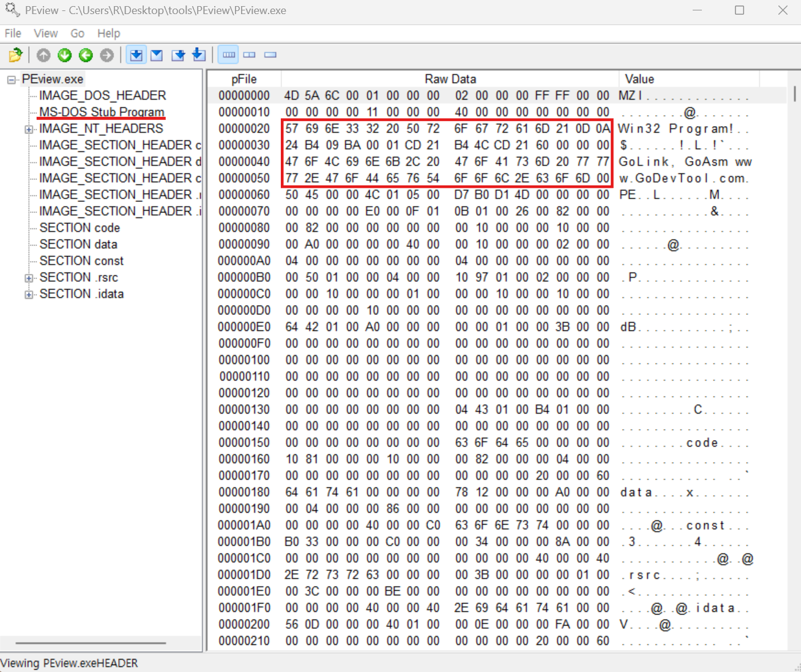Open the Go menu

pos(77,33)
